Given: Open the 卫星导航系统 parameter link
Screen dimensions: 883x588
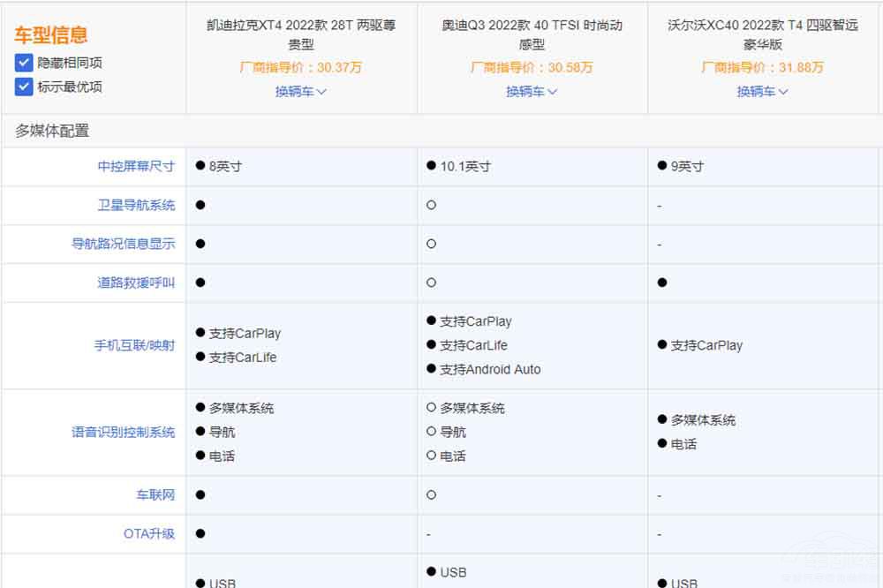Looking at the screenshot, I should click(136, 205).
